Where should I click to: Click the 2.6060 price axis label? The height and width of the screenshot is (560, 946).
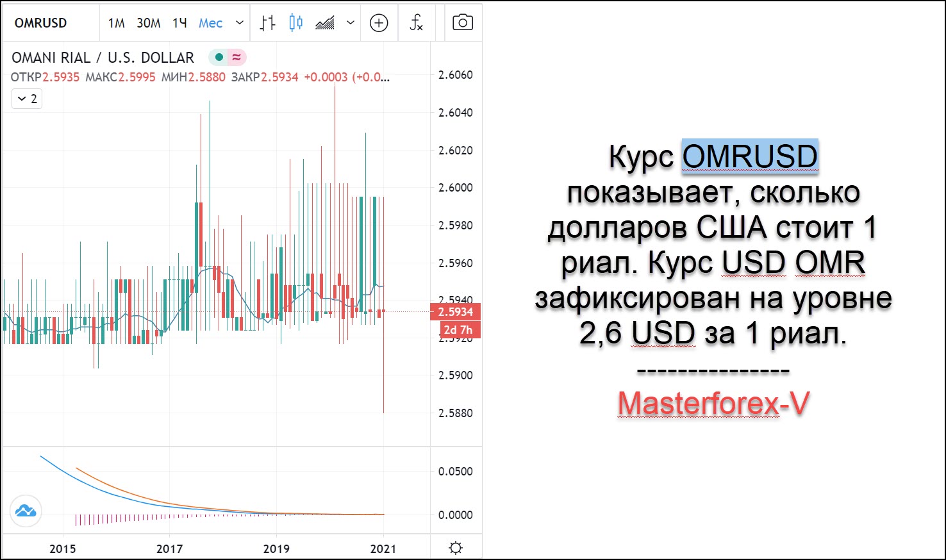click(456, 75)
